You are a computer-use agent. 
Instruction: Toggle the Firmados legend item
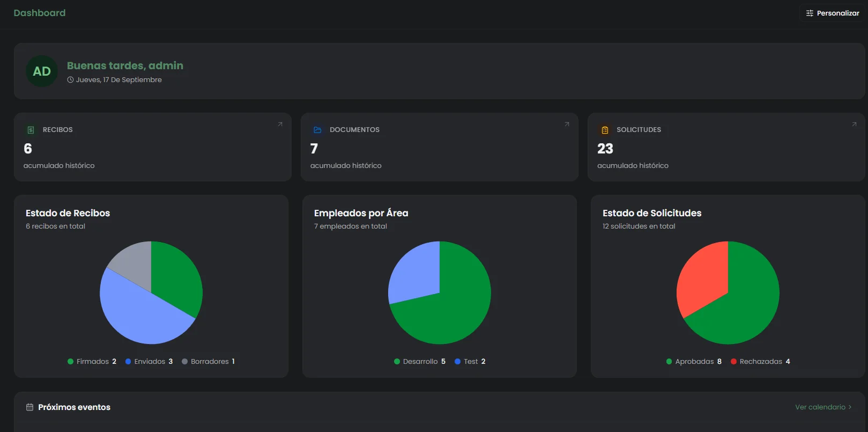coord(92,362)
